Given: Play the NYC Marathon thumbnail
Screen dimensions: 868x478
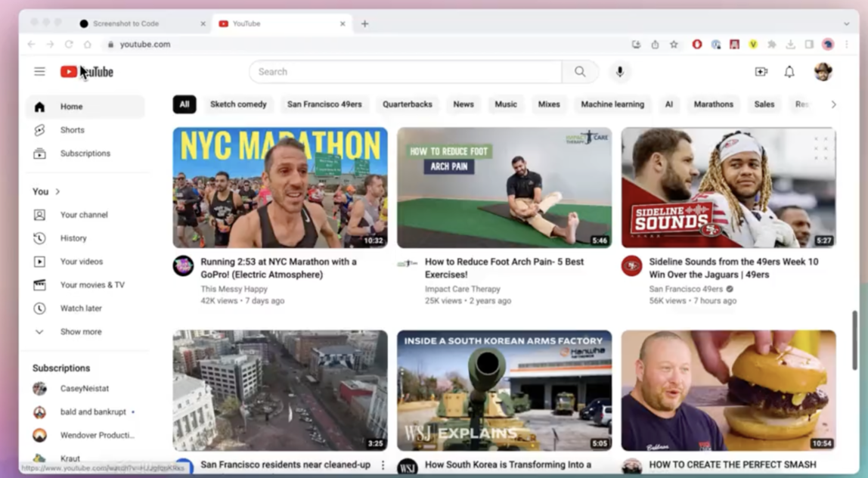Looking at the screenshot, I should [x=280, y=188].
